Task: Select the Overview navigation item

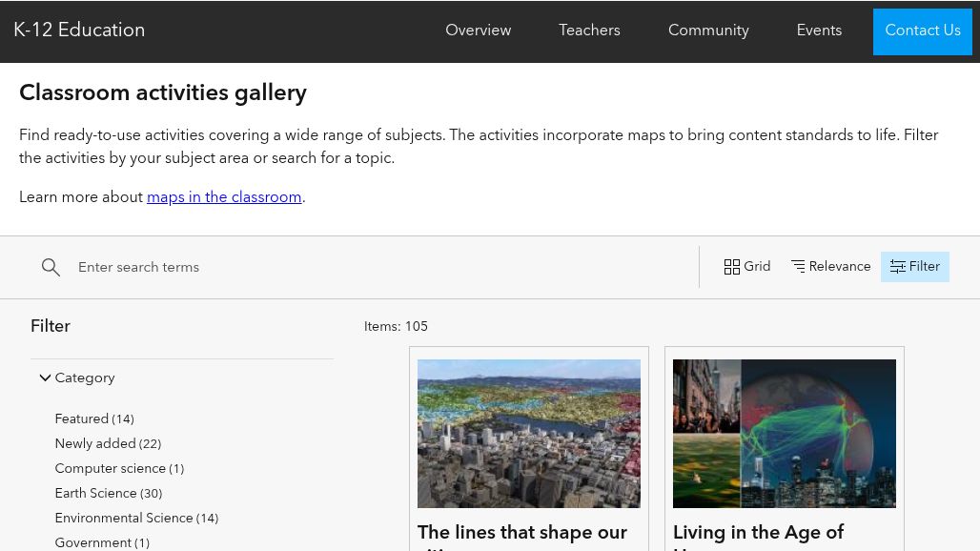Action: (478, 31)
